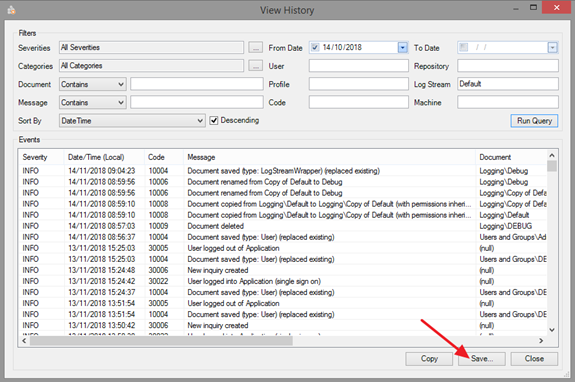Click the horizontal scroll left arrow
This screenshot has width=575, height=382.
24,341
